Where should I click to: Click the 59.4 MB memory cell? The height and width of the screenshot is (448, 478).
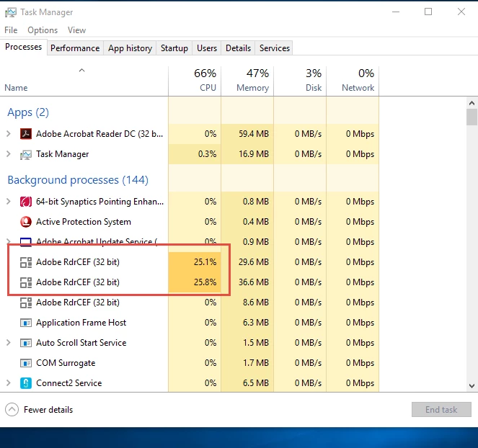[x=247, y=134]
